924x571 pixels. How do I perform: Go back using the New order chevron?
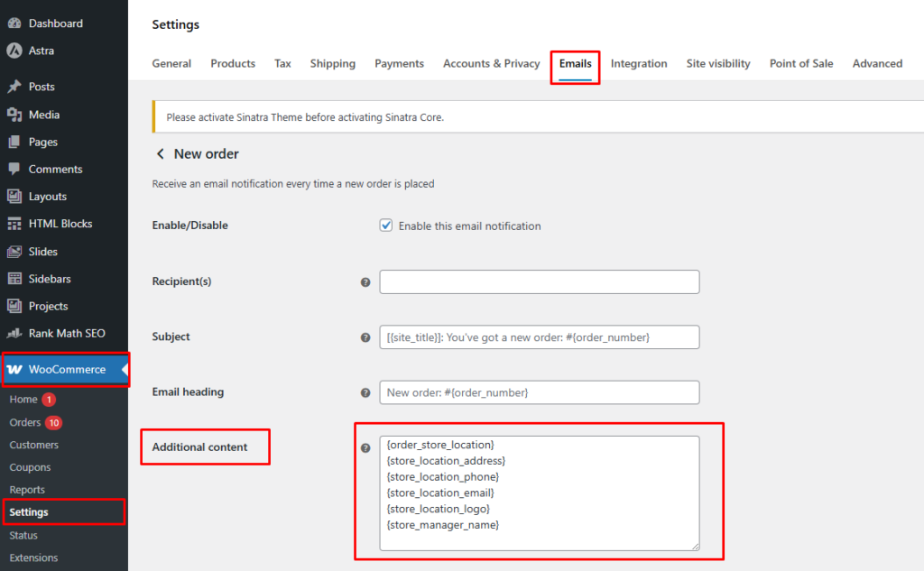click(x=161, y=154)
